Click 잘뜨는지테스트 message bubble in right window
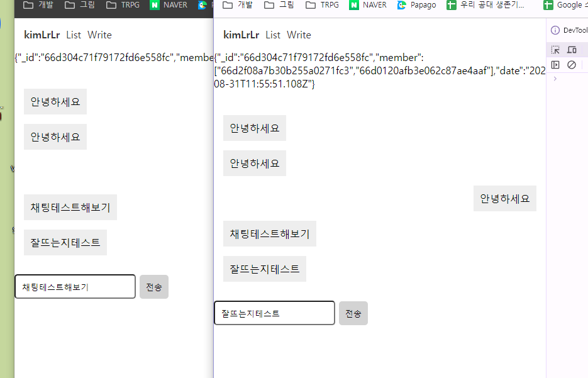The height and width of the screenshot is (378, 588). (x=265, y=269)
